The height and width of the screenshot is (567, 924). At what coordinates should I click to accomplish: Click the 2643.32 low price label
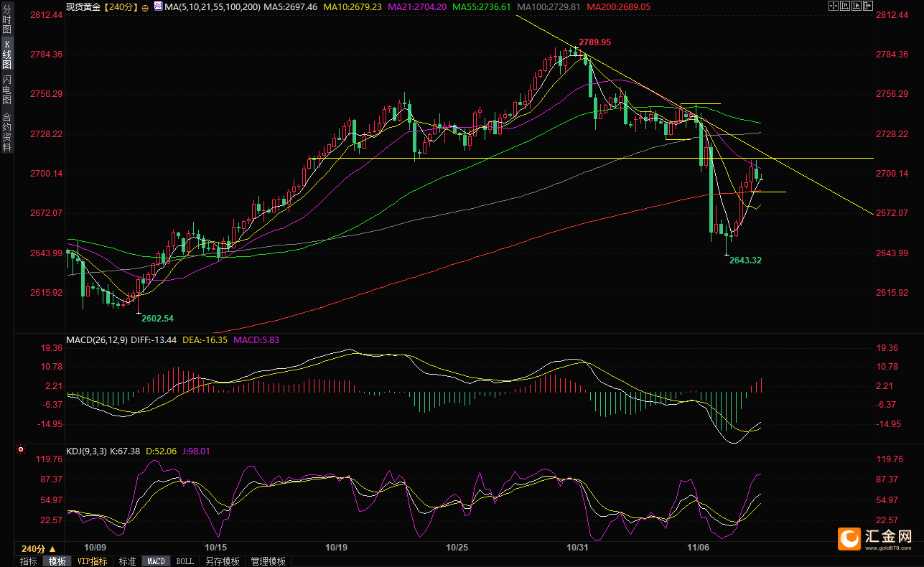click(745, 261)
